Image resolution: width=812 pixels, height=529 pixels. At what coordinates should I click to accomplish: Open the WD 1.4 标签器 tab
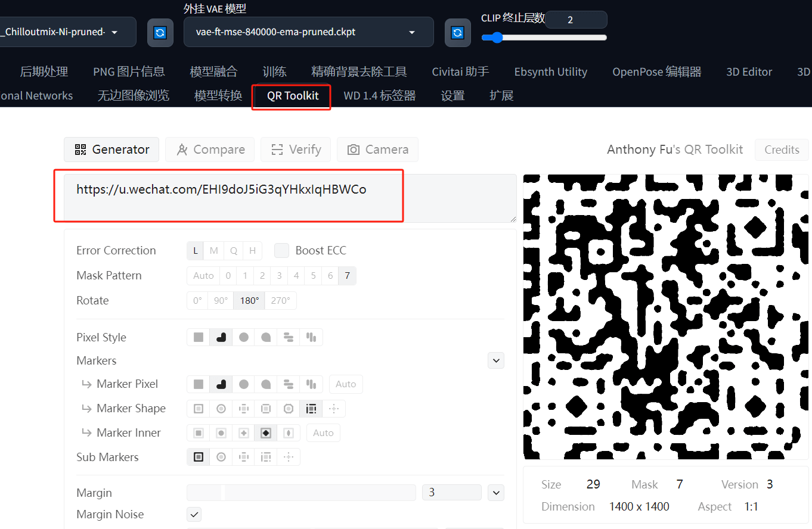pyautogui.click(x=380, y=96)
